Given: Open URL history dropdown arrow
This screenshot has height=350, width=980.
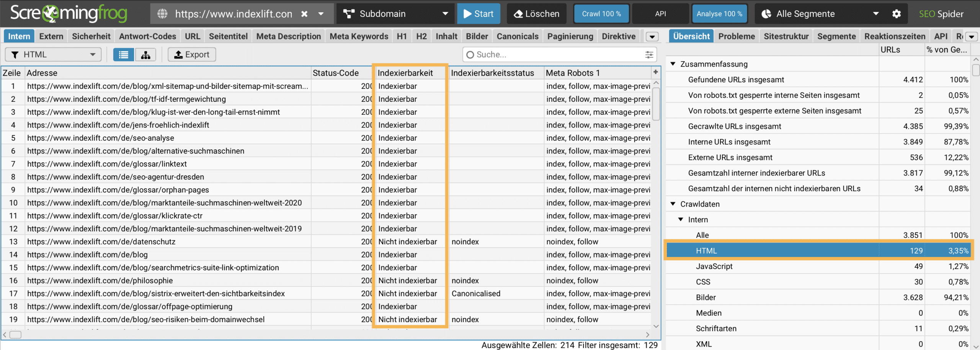Looking at the screenshot, I should point(321,14).
